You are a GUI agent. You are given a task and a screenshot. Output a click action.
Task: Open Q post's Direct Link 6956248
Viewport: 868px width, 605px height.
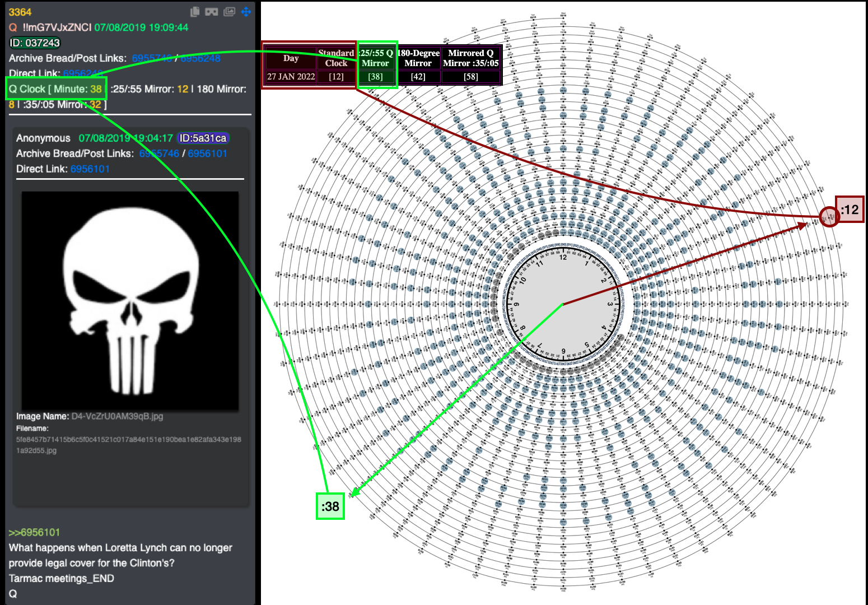83,73
